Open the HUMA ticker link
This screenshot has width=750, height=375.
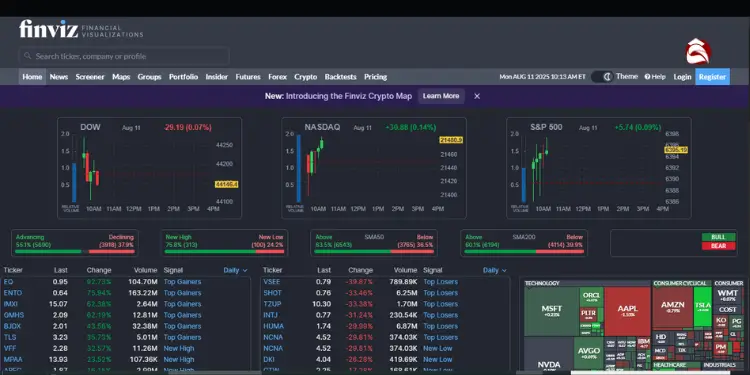click(x=273, y=326)
